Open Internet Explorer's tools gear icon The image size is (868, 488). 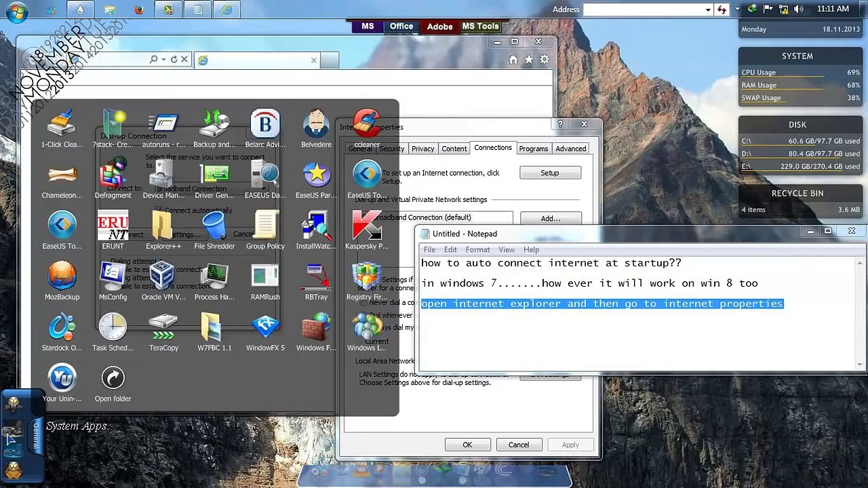545,60
